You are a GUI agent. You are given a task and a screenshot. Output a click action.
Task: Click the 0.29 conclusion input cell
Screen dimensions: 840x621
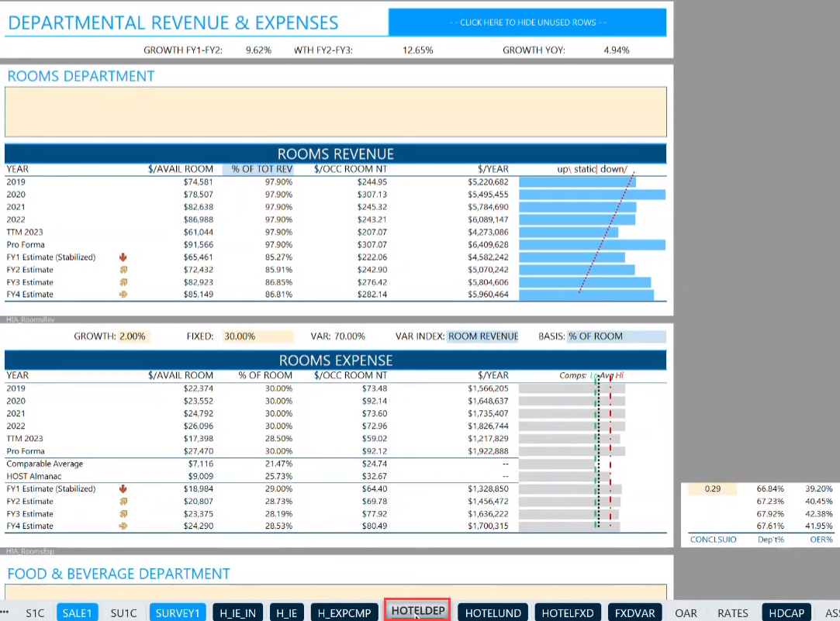coord(713,488)
